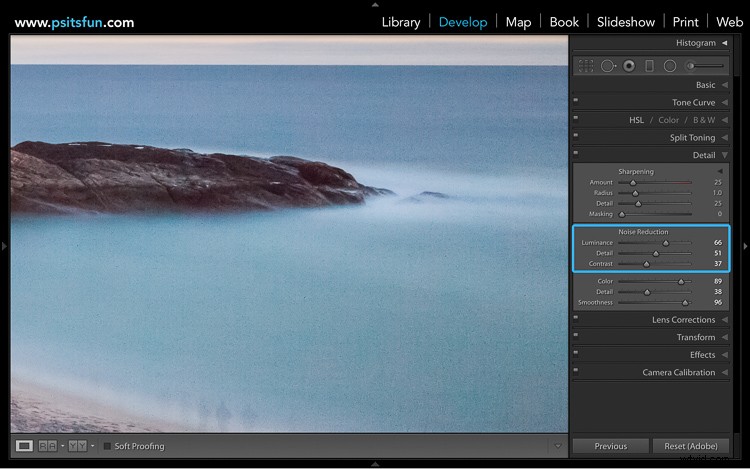Open the Develop module
The height and width of the screenshot is (469, 750).
(463, 22)
